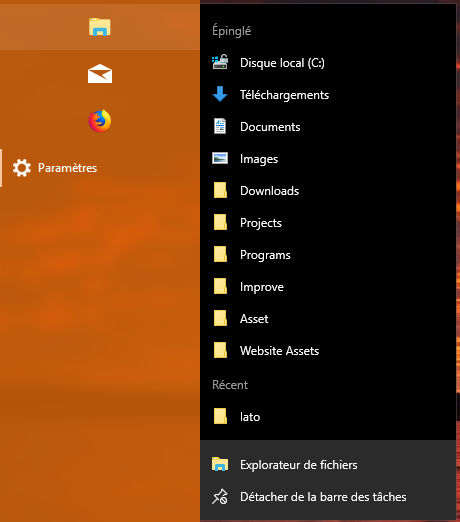Open the Mail envelope app icon
This screenshot has width=460, height=522.
coord(100,74)
